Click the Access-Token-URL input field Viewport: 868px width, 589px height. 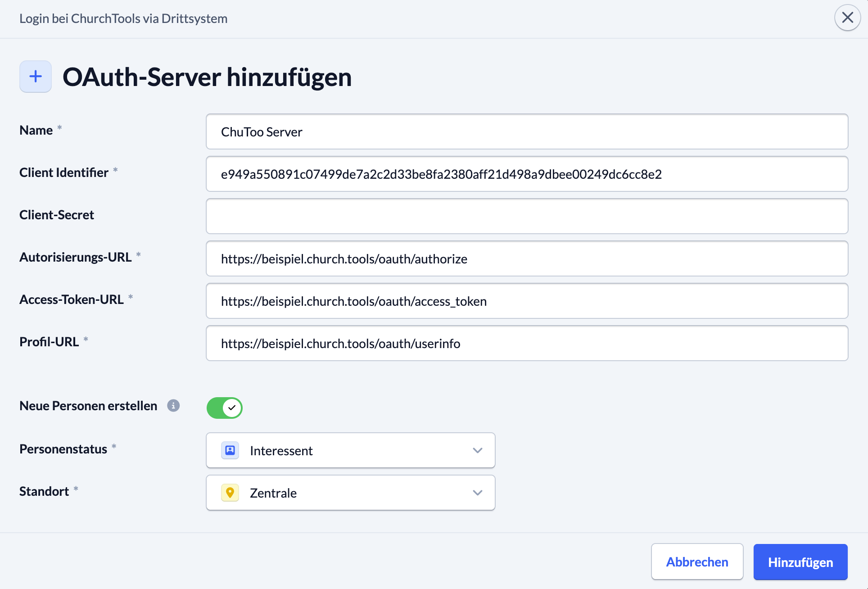click(527, 301)
